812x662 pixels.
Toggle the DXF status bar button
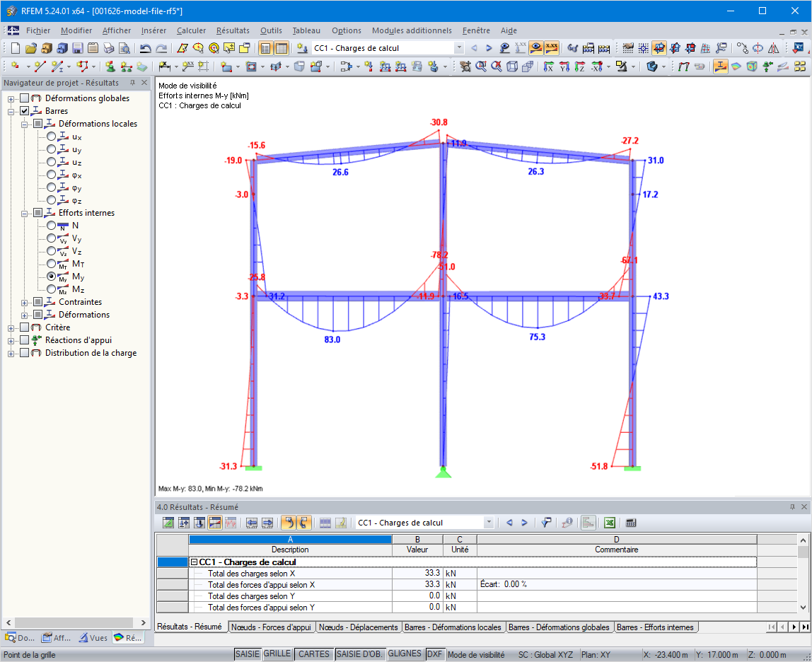click(434, 654)
